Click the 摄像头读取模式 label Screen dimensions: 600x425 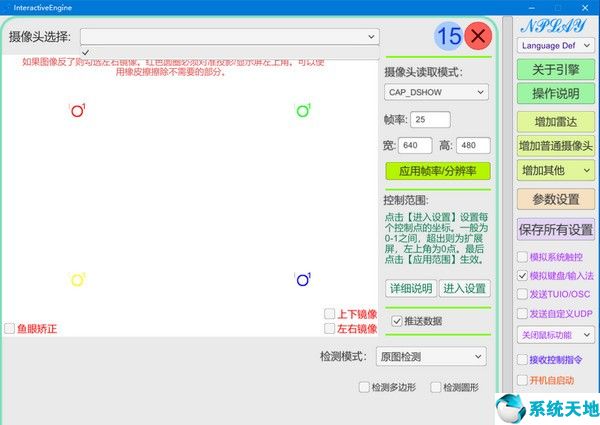pyautogui.click(x=423, y=72)
